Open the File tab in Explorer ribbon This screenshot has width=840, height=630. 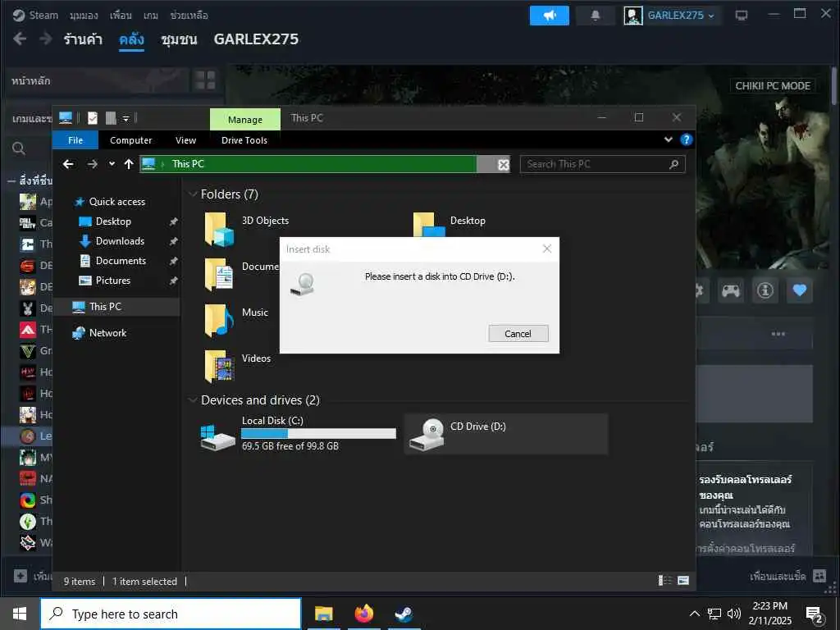tap(75, 140)
